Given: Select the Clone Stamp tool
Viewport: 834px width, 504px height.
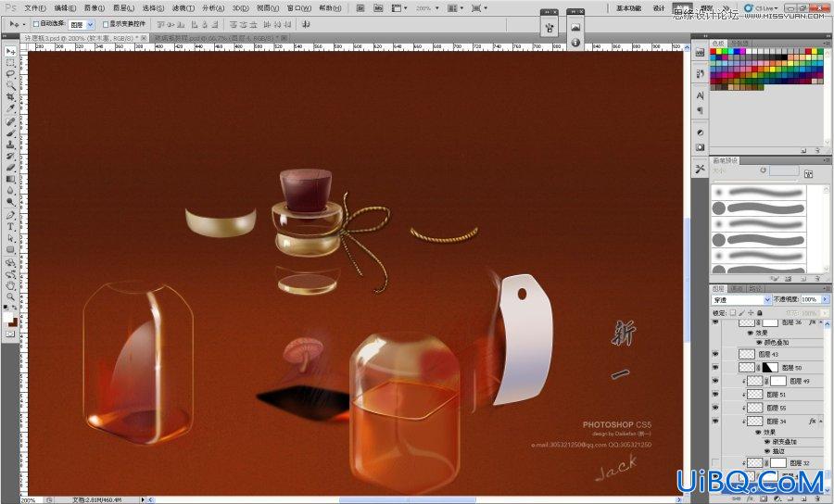Looking at the screenshot, I should point(10,145).
